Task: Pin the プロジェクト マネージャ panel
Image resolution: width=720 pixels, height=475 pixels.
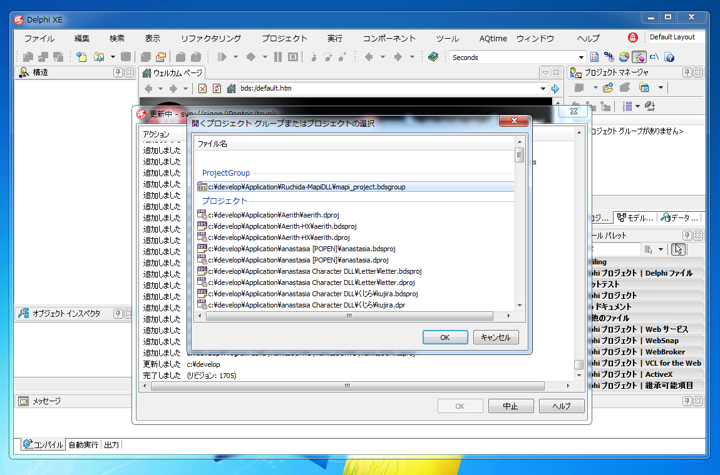Action: 687,72
